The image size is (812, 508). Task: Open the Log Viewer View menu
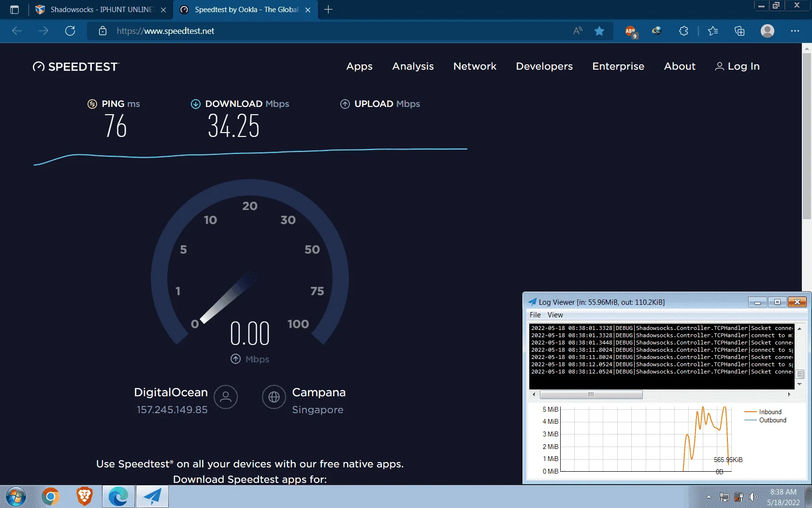point(555,315)
